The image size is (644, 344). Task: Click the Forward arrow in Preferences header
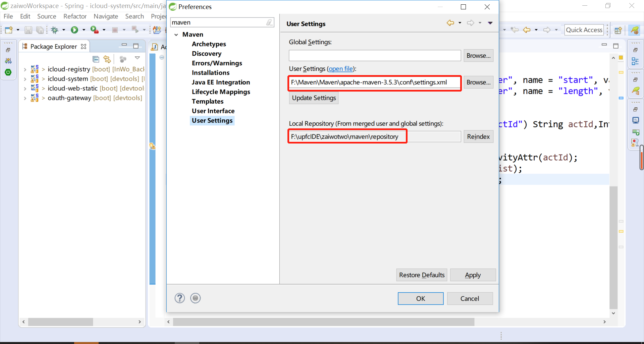pyautogui.click(x=471, y=23)
